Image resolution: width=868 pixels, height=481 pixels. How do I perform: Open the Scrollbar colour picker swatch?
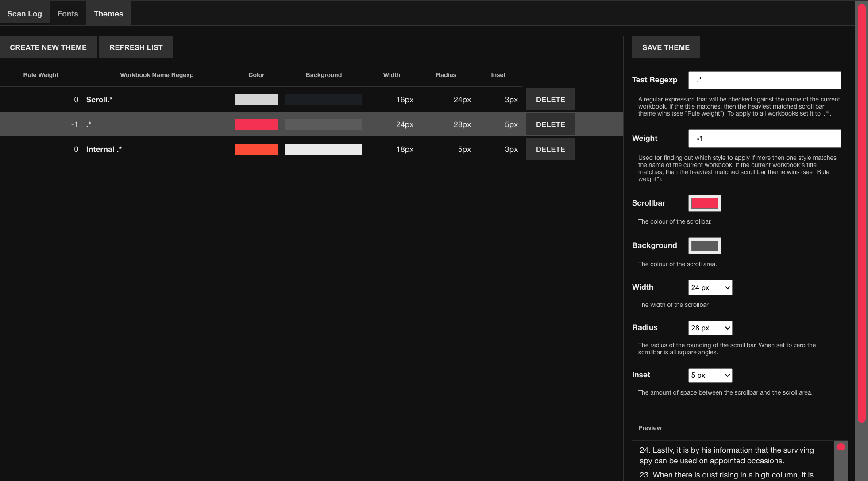(x=705, y=203)
